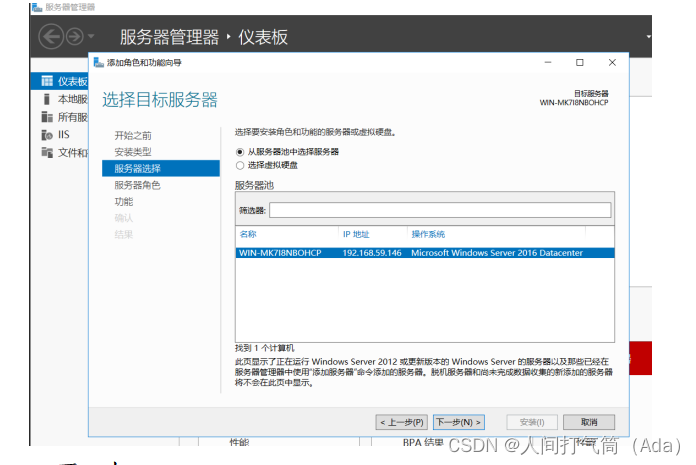696x465 pixels.
Task: Go to 安装类型 wizard step
Action: click(133, 151)
